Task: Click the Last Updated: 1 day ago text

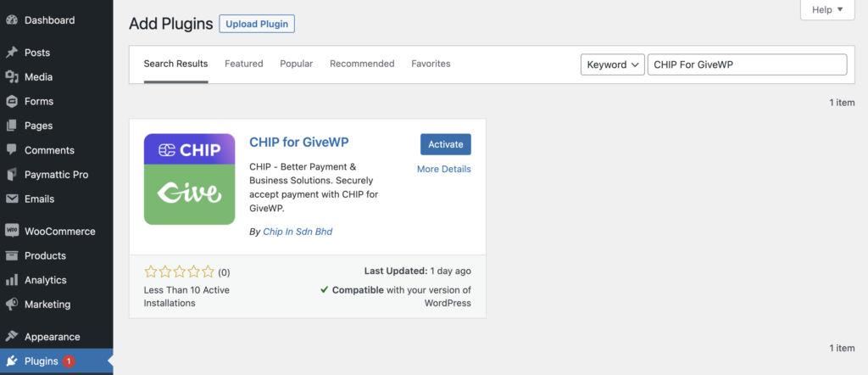Action: [417, 271]
